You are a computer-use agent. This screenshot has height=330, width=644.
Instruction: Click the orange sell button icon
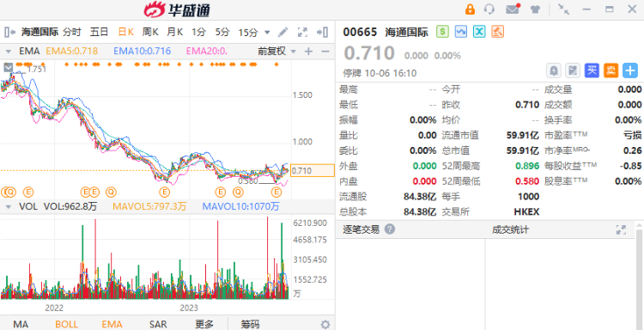[x=611, y=70]
